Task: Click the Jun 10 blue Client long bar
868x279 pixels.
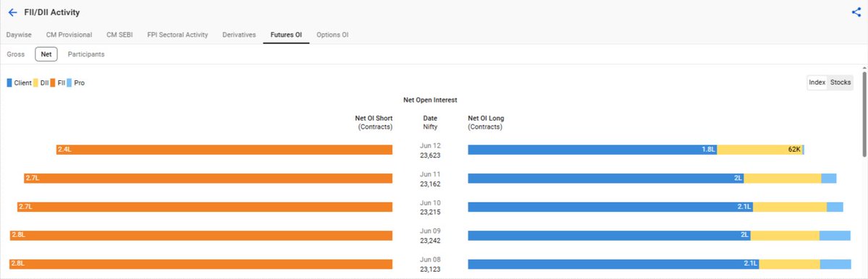Action: click(610, 207)
